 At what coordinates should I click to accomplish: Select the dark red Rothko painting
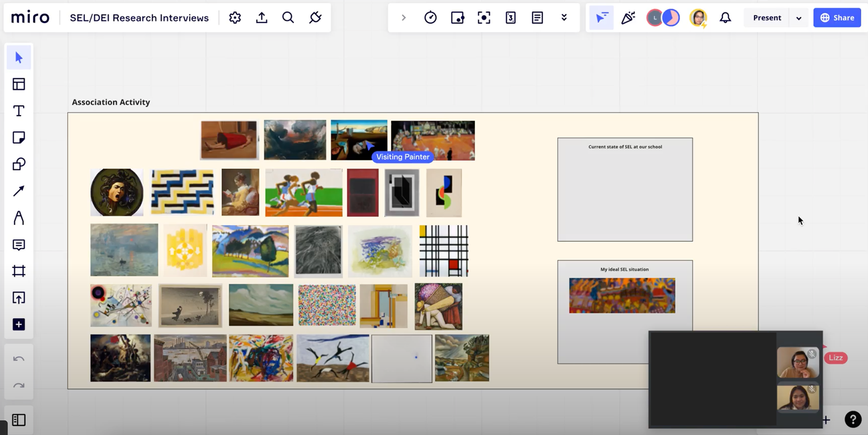pos(363,193)
